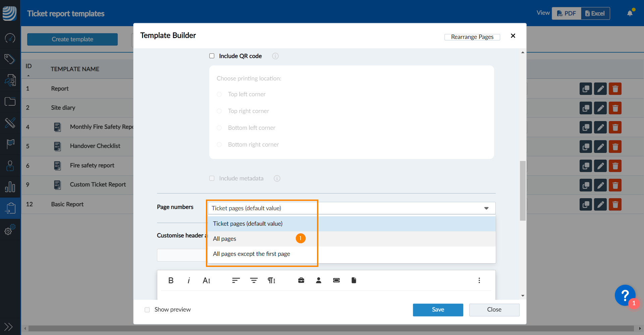Click the person icon in editor toolbar

319,280
